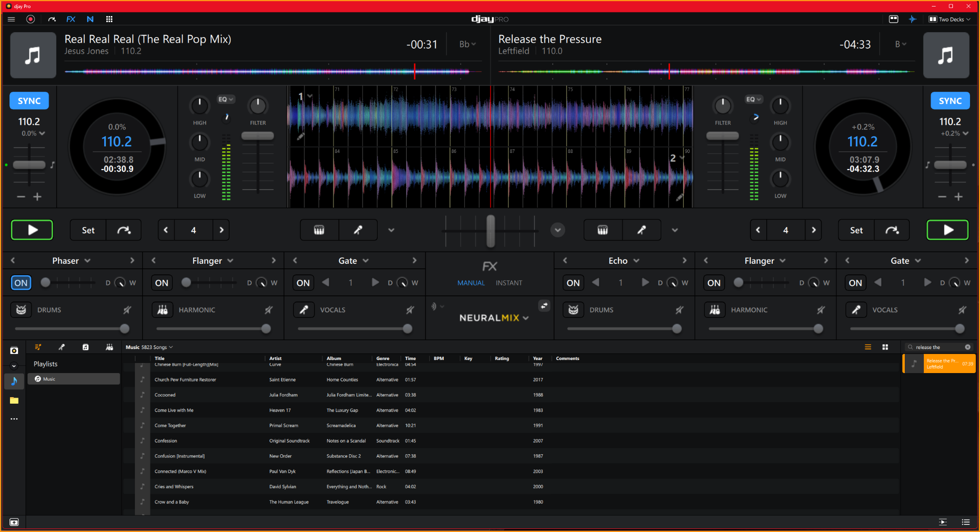Sort the library by Title column

159,359
